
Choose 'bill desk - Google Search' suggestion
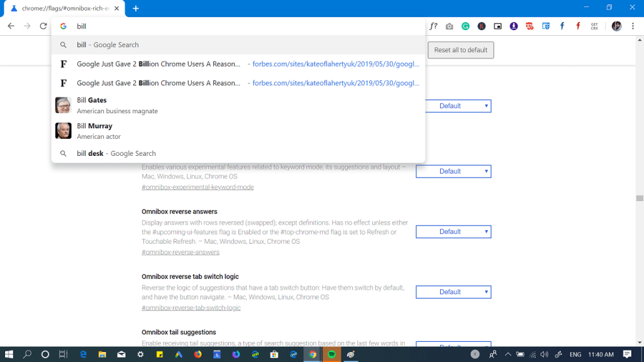(238, 153)
